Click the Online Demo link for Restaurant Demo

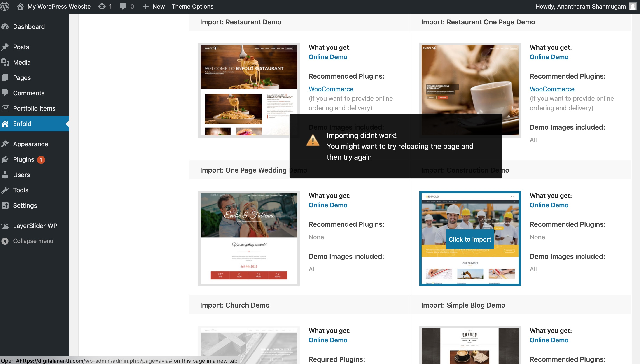click(x=327, y=57)
